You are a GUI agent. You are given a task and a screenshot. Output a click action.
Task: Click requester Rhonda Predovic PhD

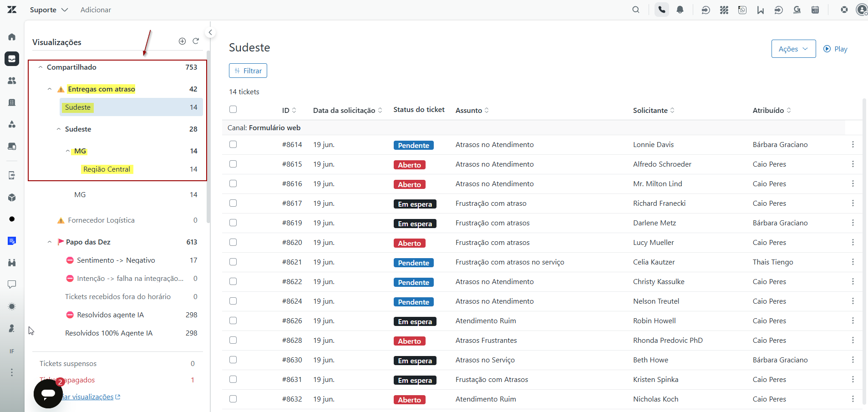click(668, 340)
